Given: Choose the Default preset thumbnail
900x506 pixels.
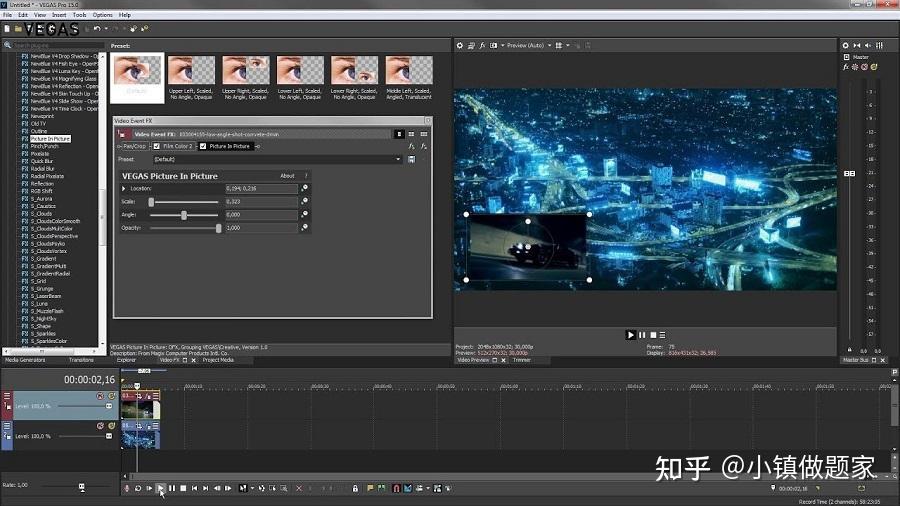Looking at the screenshot, I should click(137, 77).
